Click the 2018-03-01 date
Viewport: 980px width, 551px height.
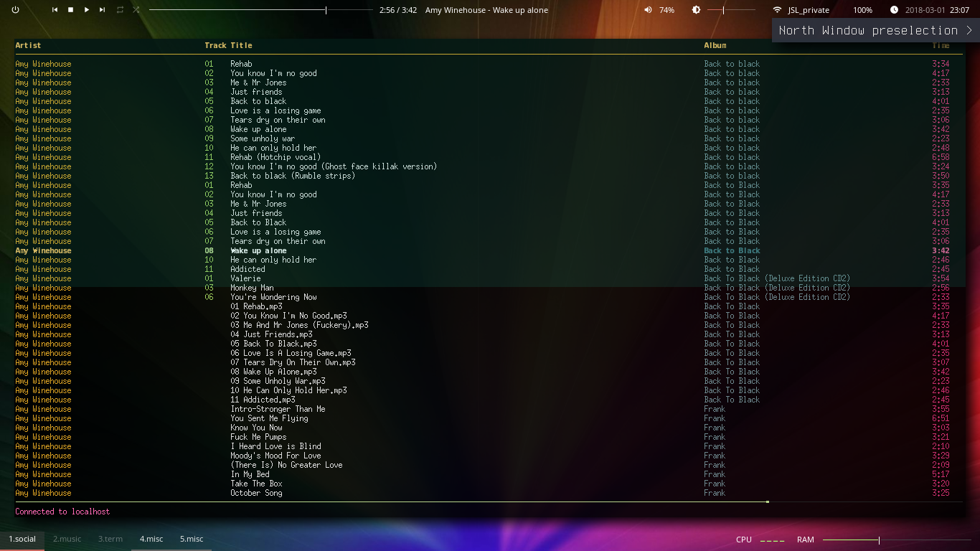925,10
